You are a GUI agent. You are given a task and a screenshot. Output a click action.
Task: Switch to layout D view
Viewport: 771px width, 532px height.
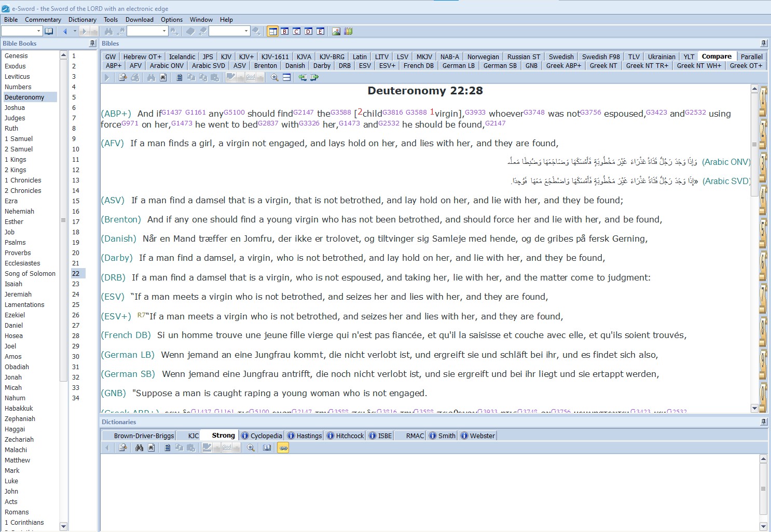pos(308,31)
